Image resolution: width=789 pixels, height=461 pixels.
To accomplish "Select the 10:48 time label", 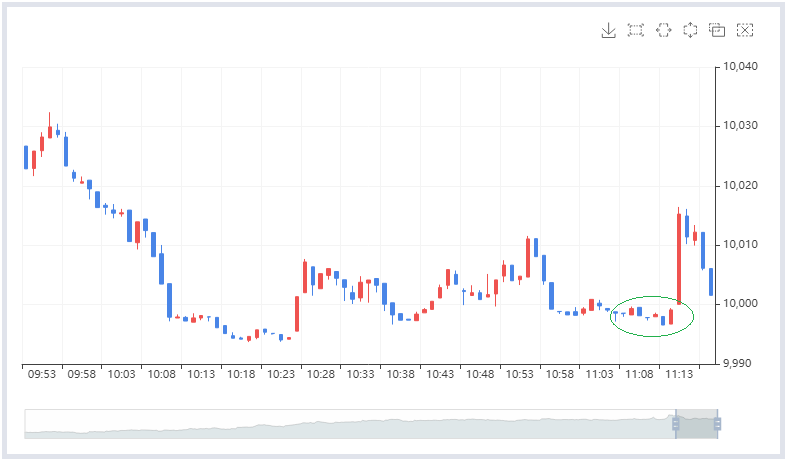I will [480, 374].
